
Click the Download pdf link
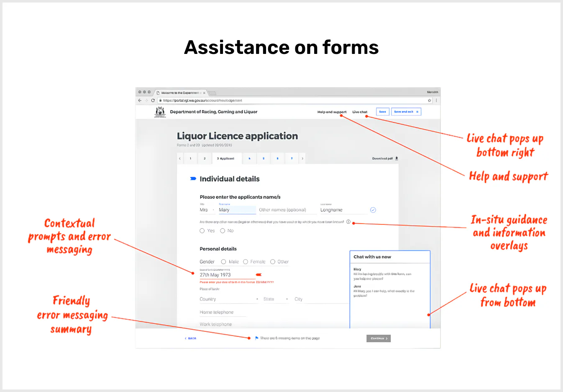tap(382, 158)
